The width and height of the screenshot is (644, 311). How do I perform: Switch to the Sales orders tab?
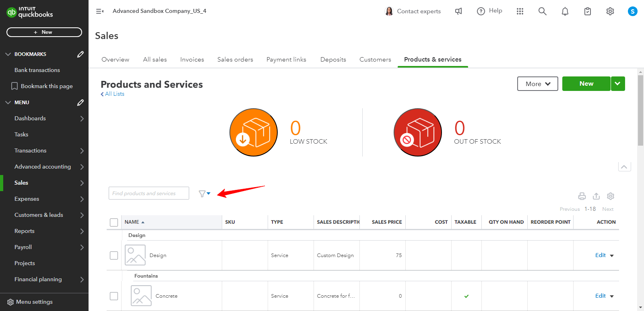pos(235,60)
